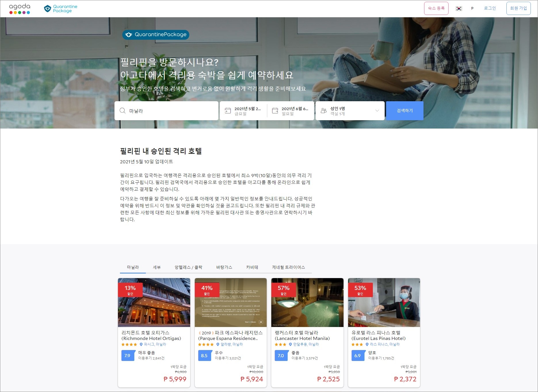Viewport: 538px width, 392px height.
Task: Open Eurotel Las Pinas Hotel title link
Action: [x=379, y=336]
